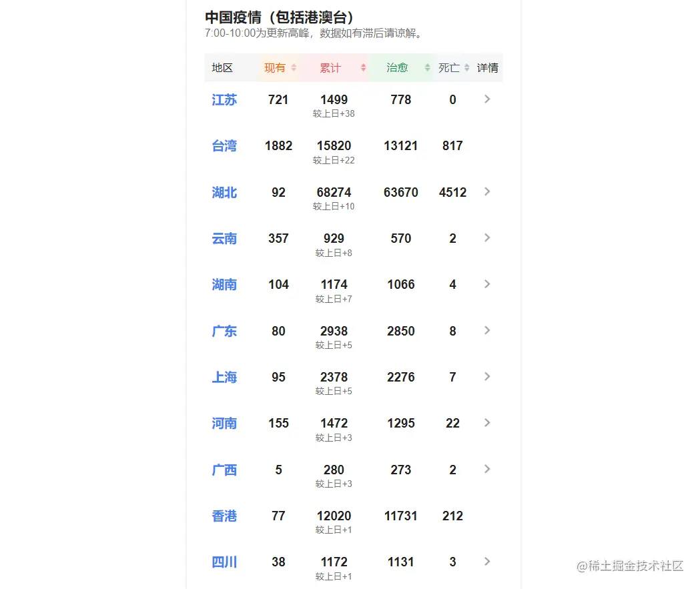Viewport: 700px width, 589px height.
Task: Click the 死亡 column header
Action: [x=448, y=68]
